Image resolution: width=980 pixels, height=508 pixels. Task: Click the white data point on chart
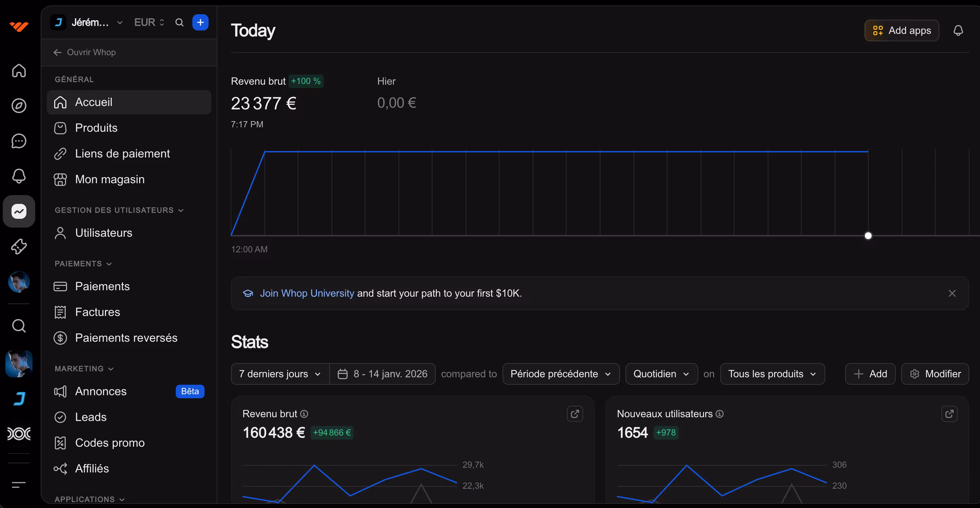[868, 236]
